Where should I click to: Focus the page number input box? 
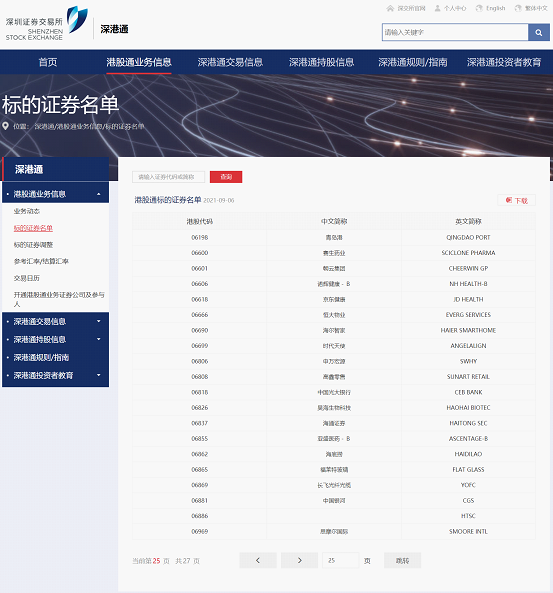click(x=340, y=560)
